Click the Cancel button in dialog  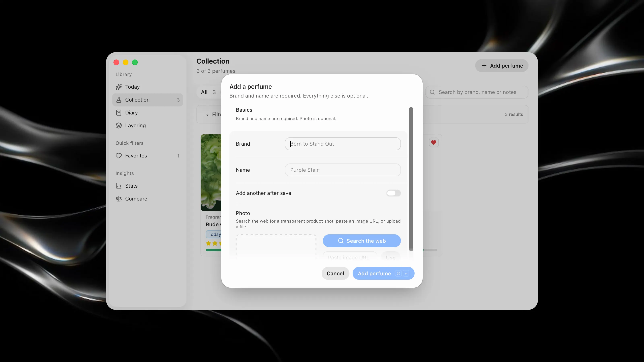click(335, 273)
